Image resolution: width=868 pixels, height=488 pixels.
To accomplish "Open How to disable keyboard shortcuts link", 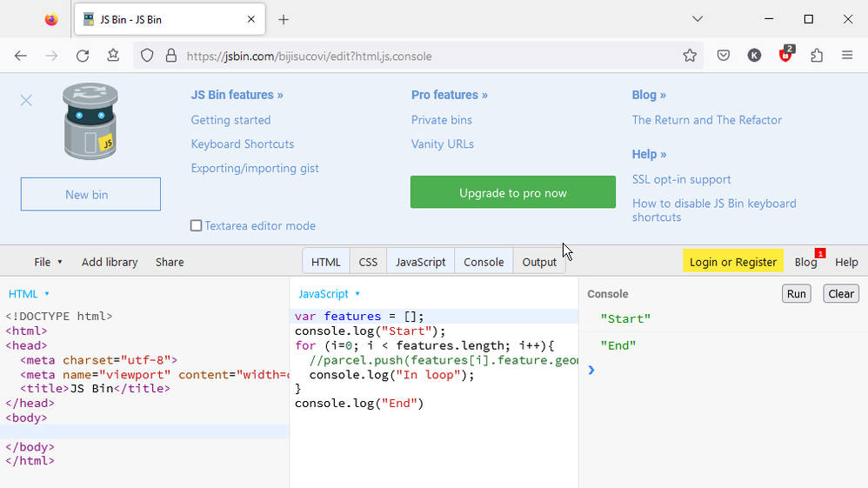I will click(714, 211).
